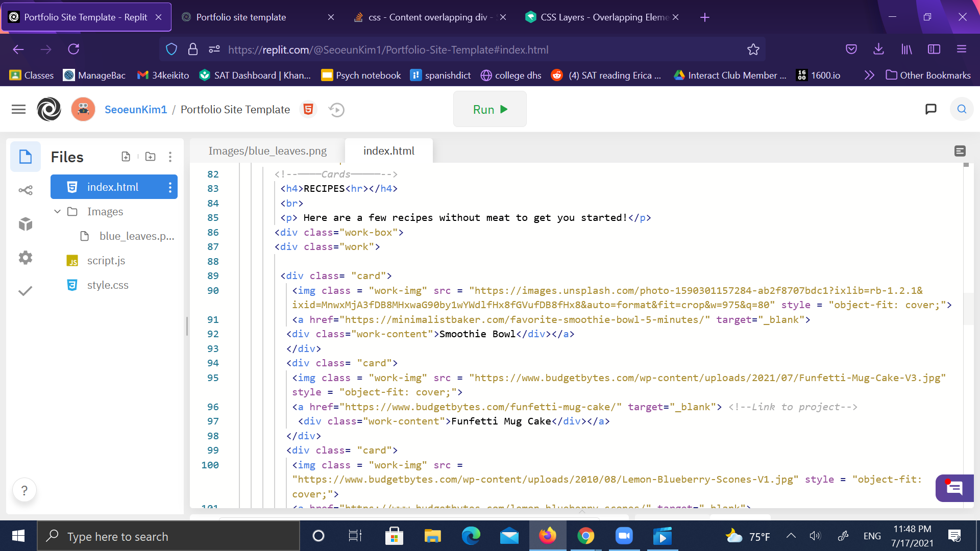Open the Packages cube icon
The width and height of the screenshot is (980, 551).
tap(26, 224)
